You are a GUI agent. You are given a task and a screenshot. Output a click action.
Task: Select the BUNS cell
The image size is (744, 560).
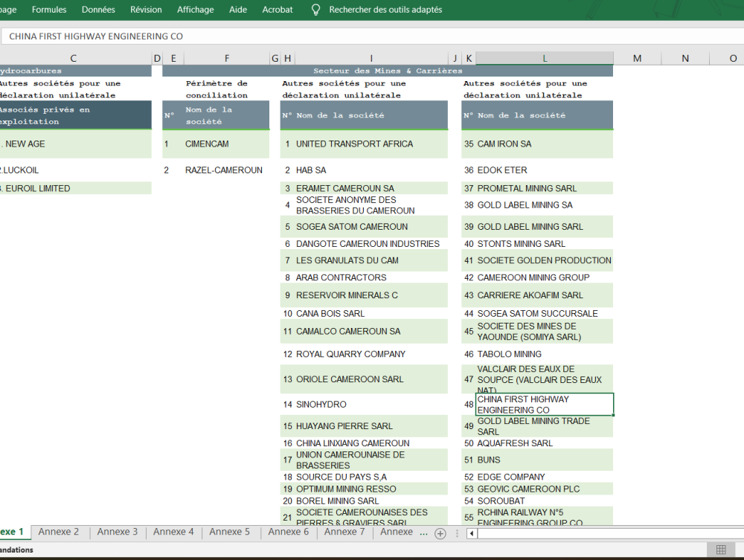click(x=545, y=460)
